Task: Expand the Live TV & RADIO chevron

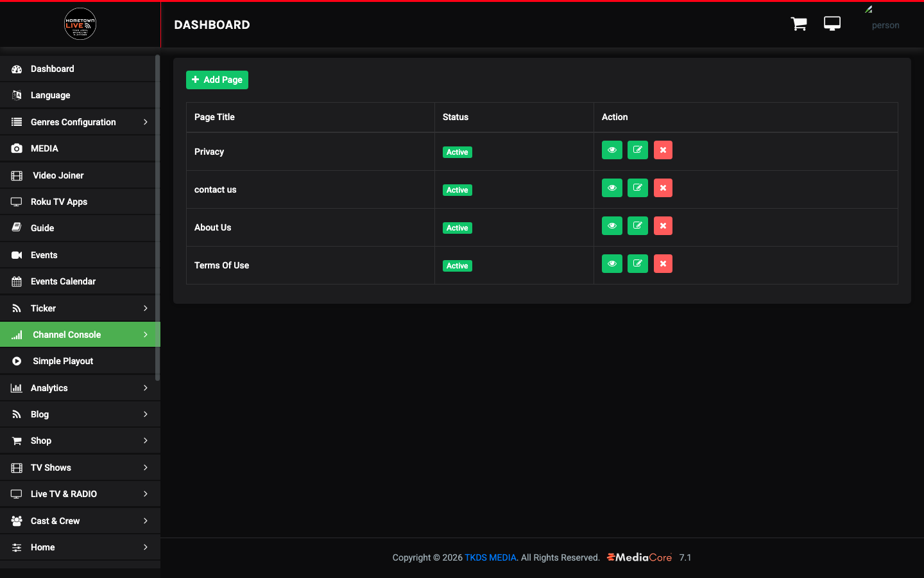Action: coord(146,494)
